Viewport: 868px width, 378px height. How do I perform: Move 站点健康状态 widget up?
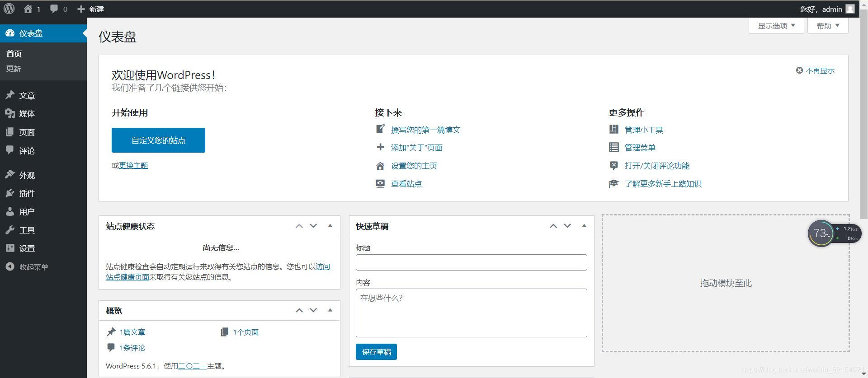299,226
